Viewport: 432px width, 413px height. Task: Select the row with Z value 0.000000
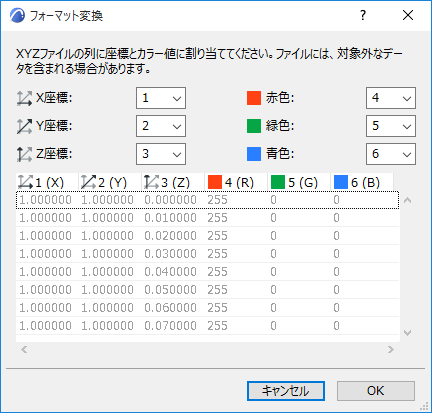(x=207, y=200)
